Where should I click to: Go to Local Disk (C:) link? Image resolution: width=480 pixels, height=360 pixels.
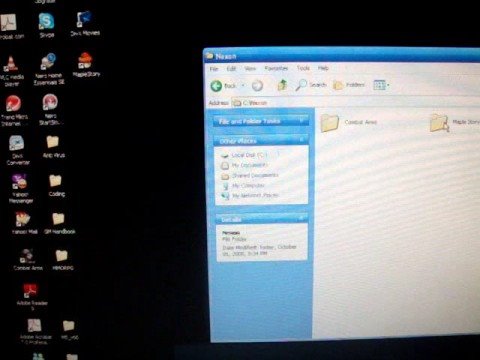tap(244, 155)
